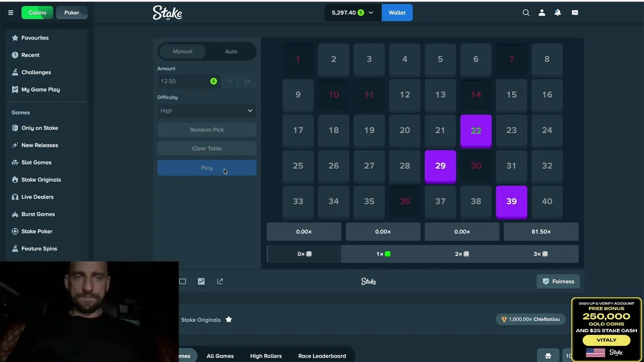The height and width of the screenshot is (362, 644).
Task: Open the Stake Originals link below game
Action: click(201, 320)
